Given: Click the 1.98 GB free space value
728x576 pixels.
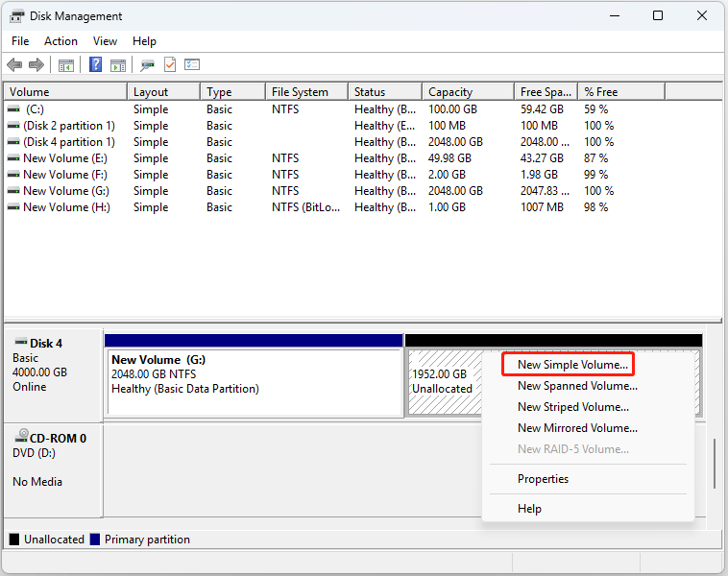Looking at the screenshot, I should (539, 175).
